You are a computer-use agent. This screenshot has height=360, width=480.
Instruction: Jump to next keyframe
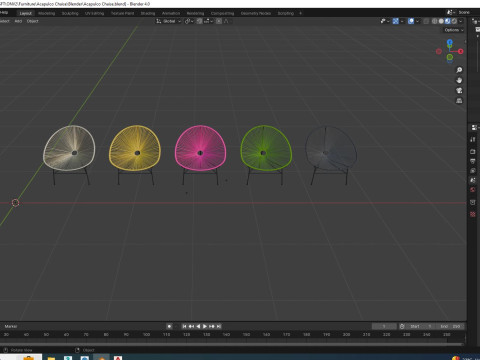[212, 326]
